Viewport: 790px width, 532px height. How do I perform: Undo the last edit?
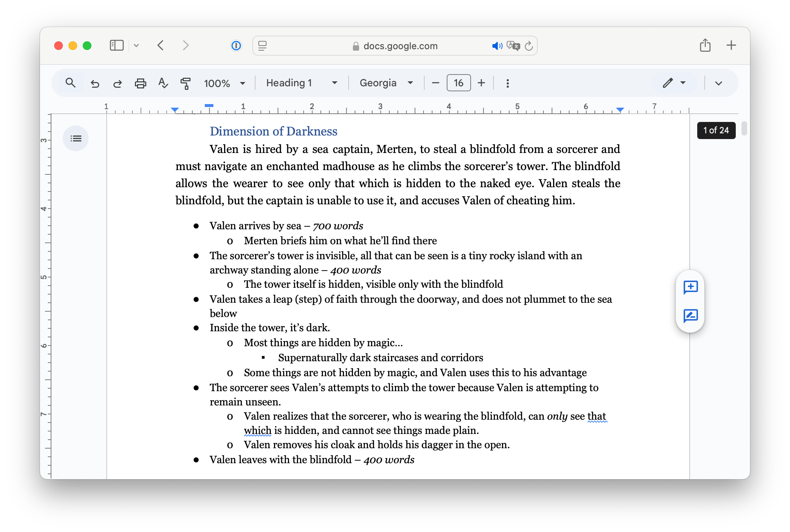click(95, 83)
